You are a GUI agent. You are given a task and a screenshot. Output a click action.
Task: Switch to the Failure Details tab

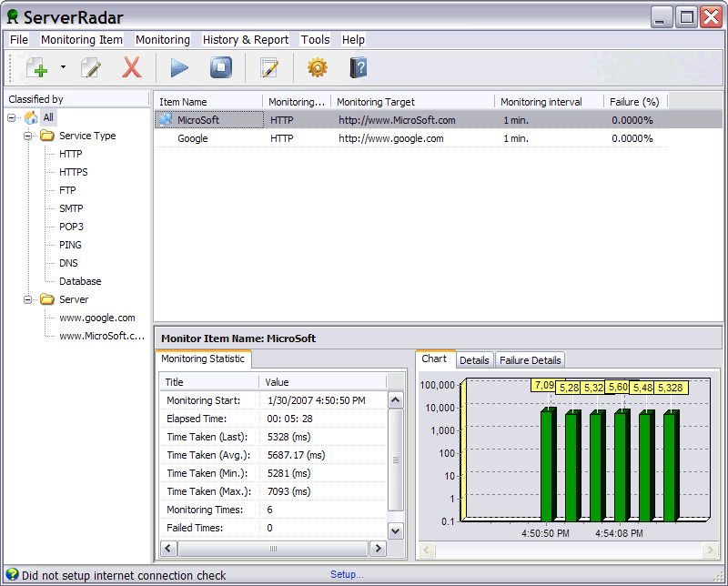pyautogui.click(x=529, y=359)
